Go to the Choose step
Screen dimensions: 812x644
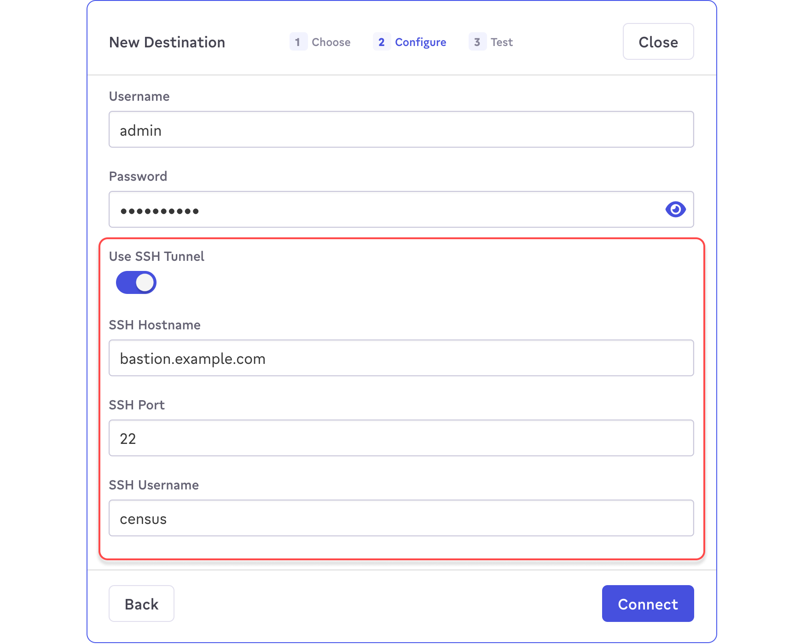tap(331, 42)
